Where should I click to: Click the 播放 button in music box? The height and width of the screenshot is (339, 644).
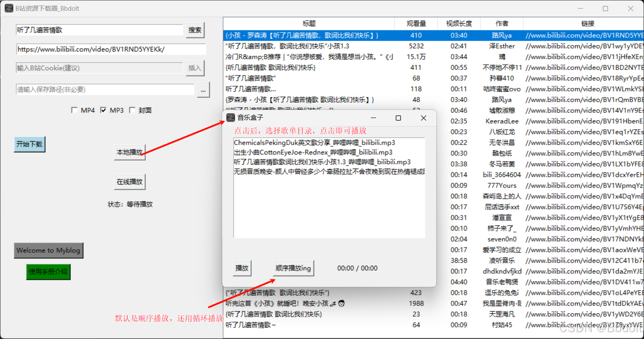pos(242,268)
